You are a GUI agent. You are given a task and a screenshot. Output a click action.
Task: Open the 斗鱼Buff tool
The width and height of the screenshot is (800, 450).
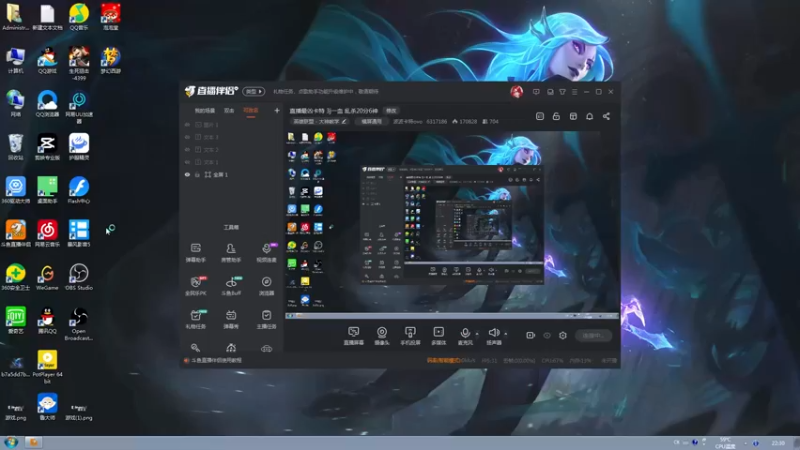tap(231, 286)
